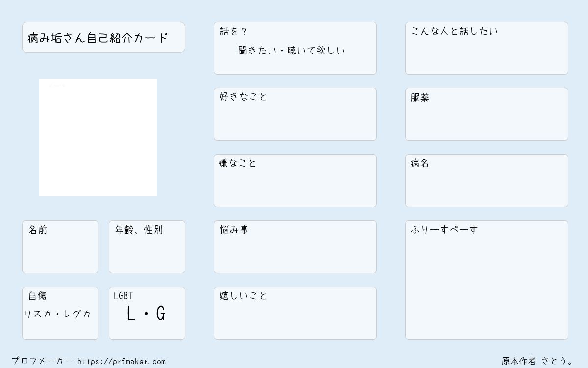Click the 年齢、性別 field box
The width and height of the screenshot is (588, 368).
point(147,247)
